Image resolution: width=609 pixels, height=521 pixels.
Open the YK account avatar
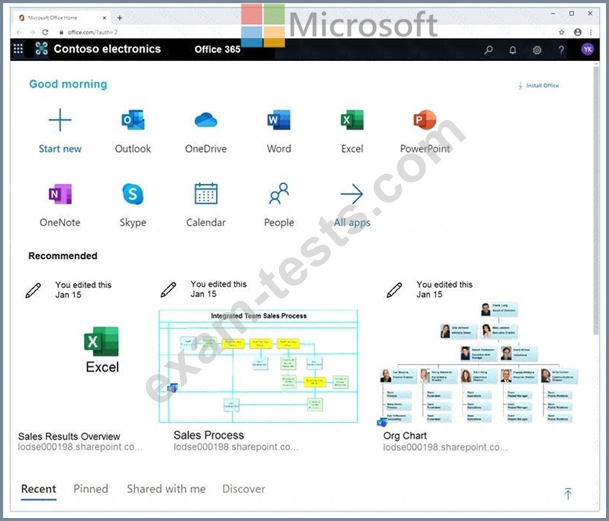coord(587,49)
